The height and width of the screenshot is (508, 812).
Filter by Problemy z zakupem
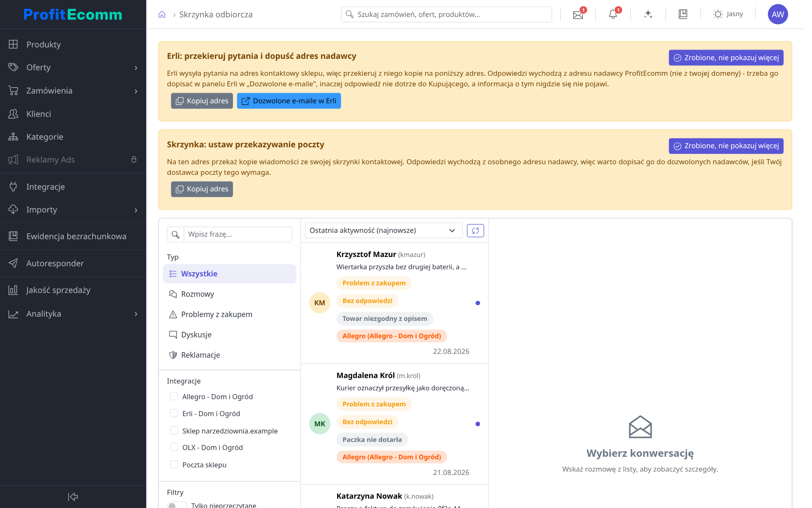tap(229, 315)
